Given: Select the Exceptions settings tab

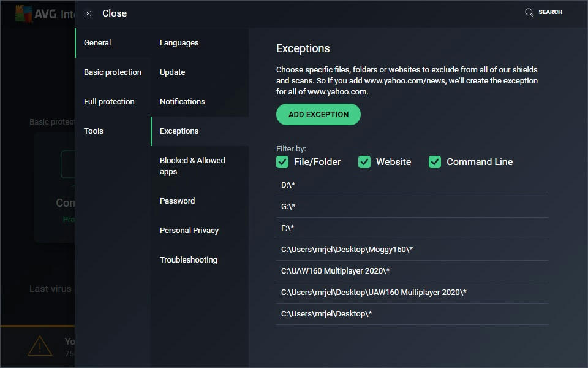Looking at the screenshot, I should pos(200,131).
